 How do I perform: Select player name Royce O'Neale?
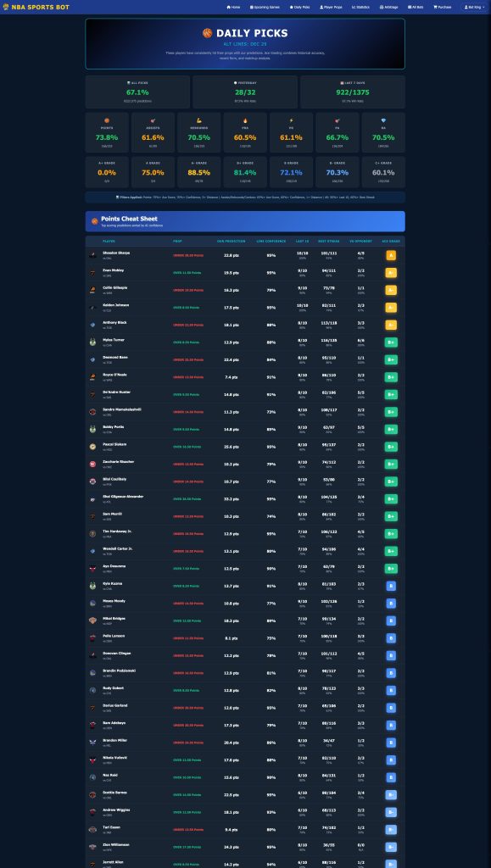114,375
